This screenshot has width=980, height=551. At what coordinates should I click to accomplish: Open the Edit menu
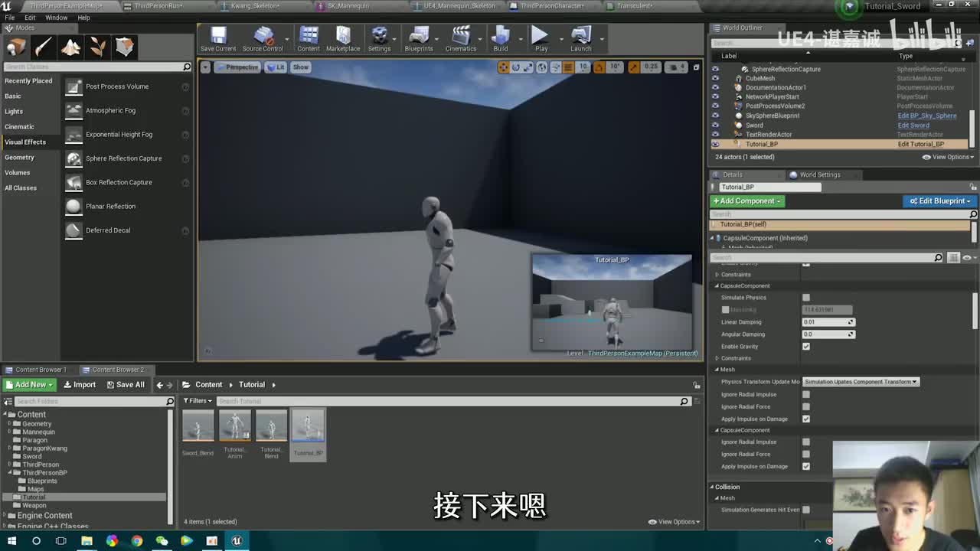[30, 18]
